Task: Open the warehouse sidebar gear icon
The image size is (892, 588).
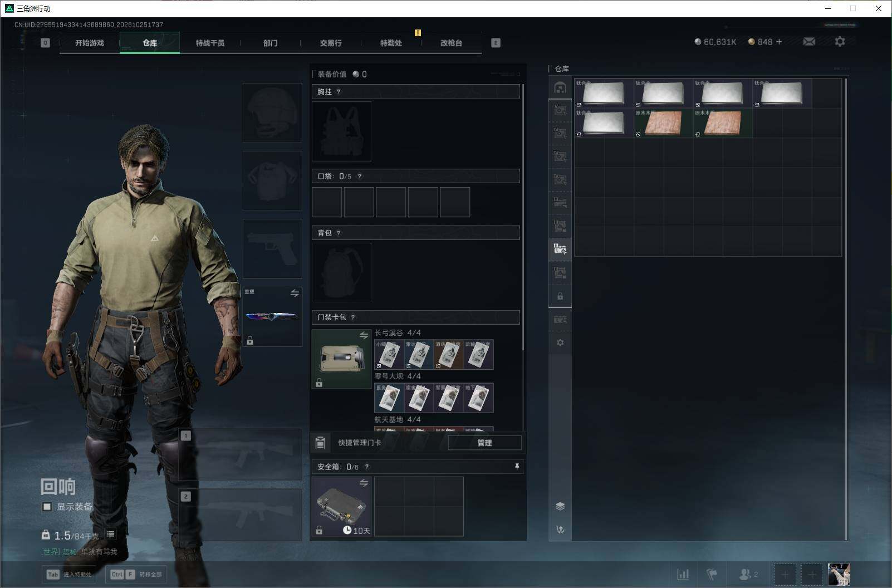Action: pos(560,342)
